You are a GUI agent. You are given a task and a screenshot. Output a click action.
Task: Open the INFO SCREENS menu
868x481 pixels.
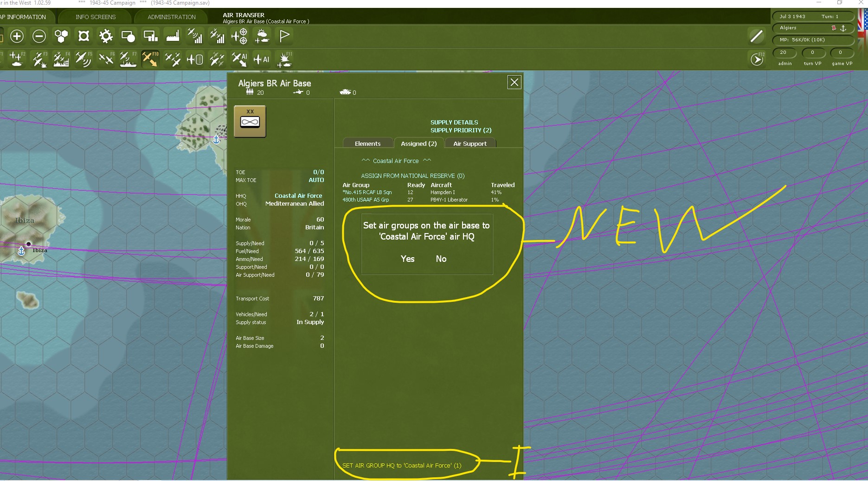click(x=95, y=17)
